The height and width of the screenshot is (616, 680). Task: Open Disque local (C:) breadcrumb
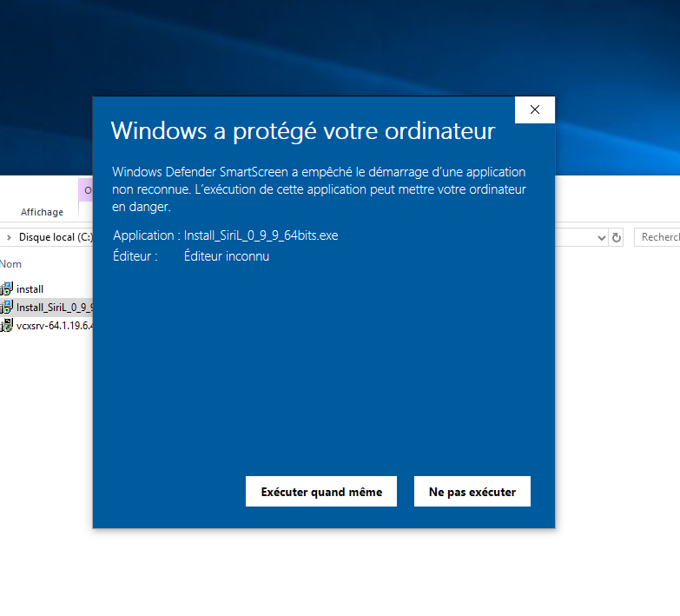[56, 237]
